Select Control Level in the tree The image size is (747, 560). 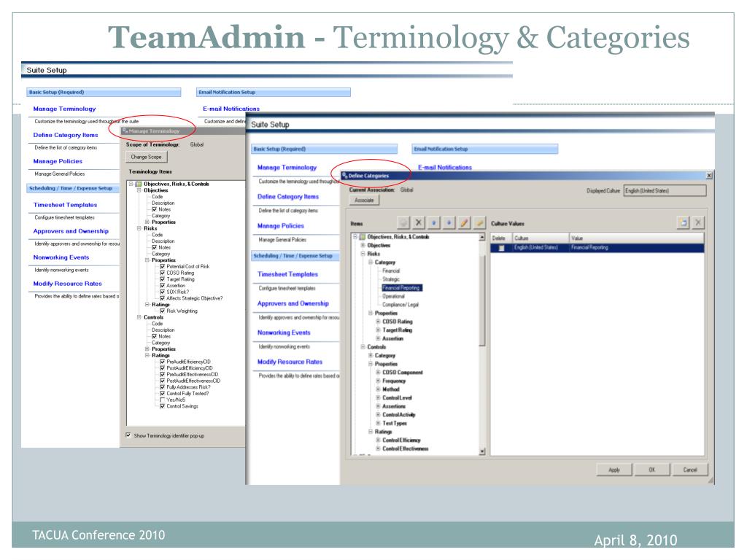click(x=397, y=397)
